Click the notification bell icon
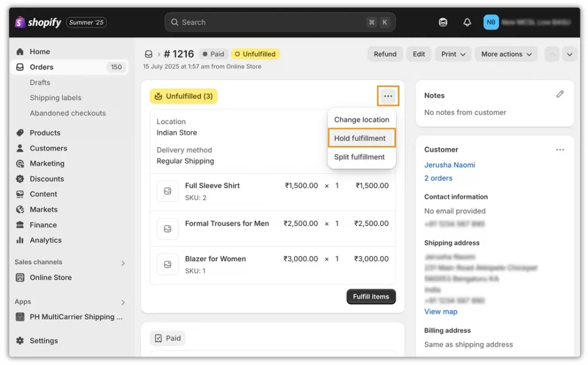 (x=467, y=22)
